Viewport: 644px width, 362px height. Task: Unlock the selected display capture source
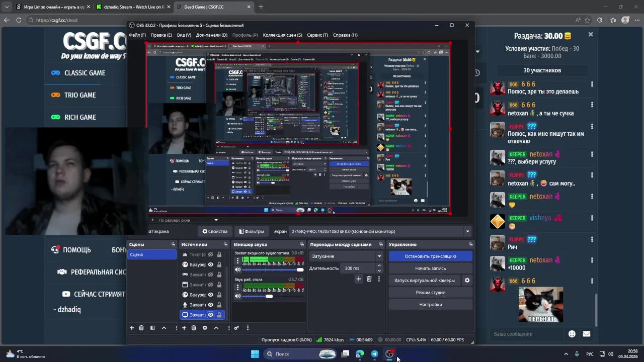pos(219,315)
